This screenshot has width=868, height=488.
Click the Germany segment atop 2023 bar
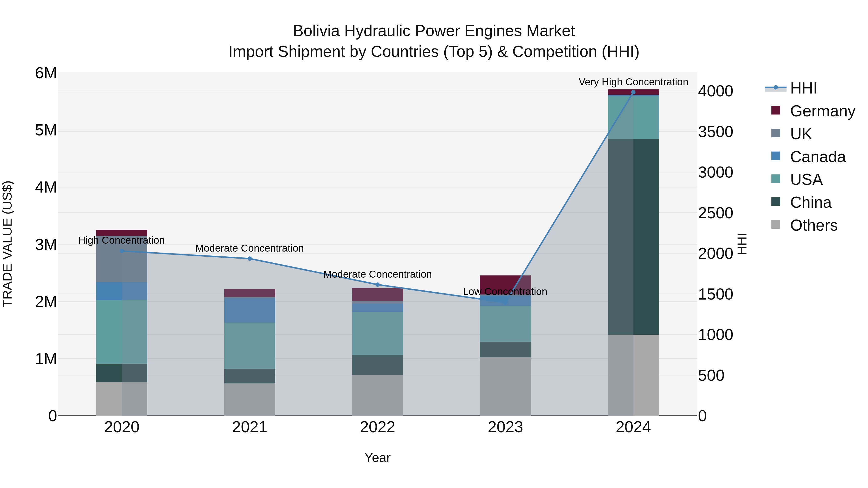pyautogui.click(x=505, y=285)
